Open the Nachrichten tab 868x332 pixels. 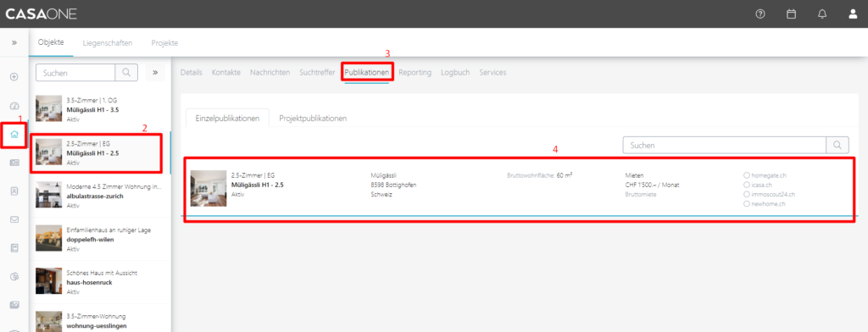[x=270, y=73]
